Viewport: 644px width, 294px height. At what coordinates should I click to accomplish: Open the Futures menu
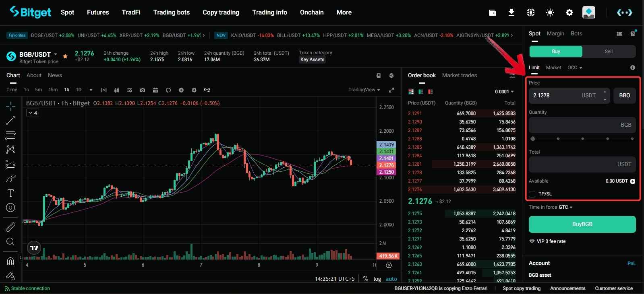pos(98,12)
